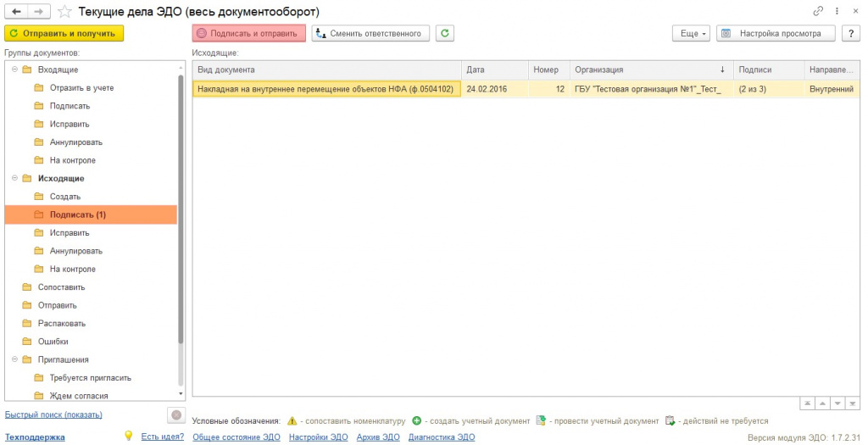Open Настройки ЭДО link

[319, 437]
